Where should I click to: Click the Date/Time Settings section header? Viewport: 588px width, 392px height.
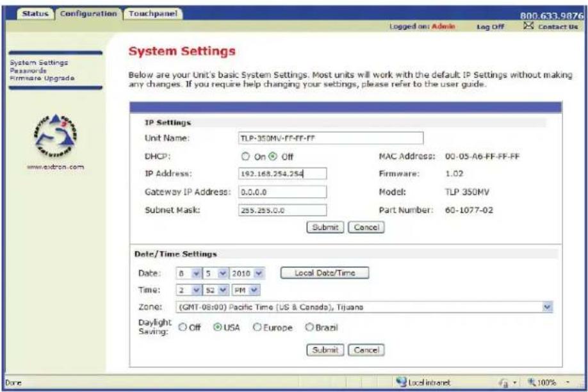pyautogui.click(x=176, y=254)
